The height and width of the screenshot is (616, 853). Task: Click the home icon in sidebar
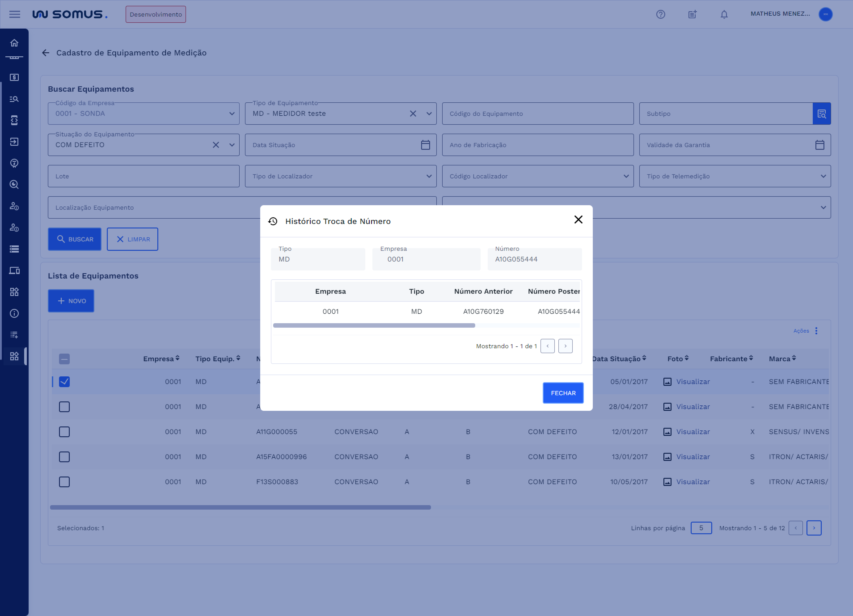pyautogui.click(x=14, y=43)
